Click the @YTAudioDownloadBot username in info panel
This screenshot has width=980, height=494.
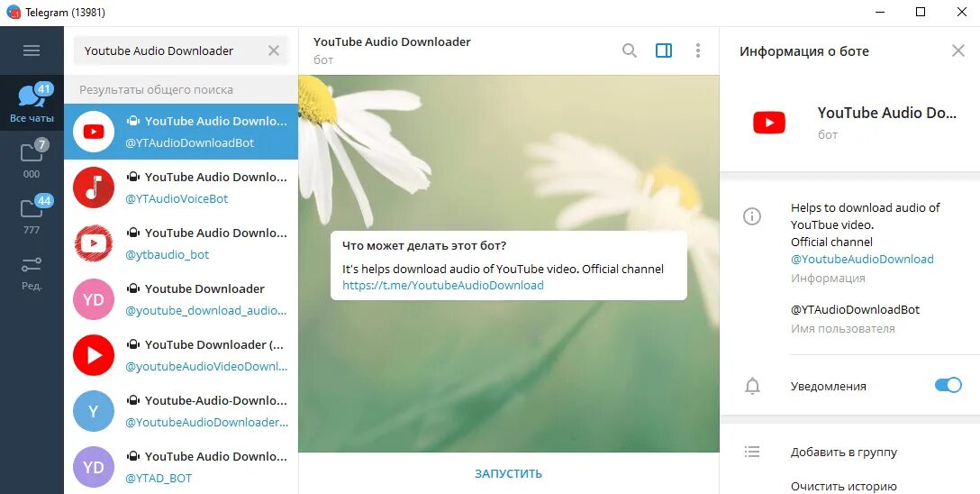(x=855, y=309)
